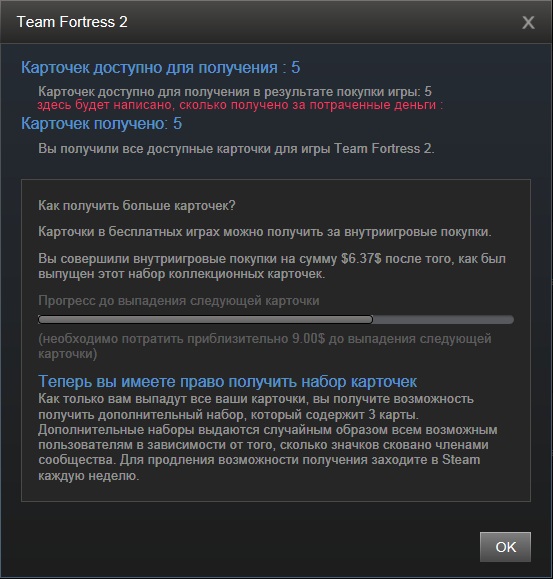The image size is (553, 579).
Task: Click the text about free games' in-game purchases
Action: click(x=265, y=232)
